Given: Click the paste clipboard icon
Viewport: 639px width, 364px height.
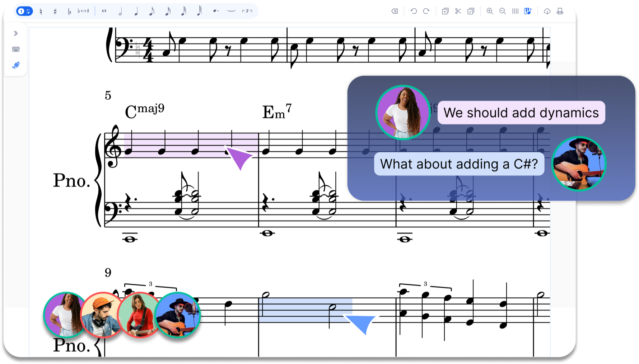Looking at the screenshot, I should (x=471, y=11).
